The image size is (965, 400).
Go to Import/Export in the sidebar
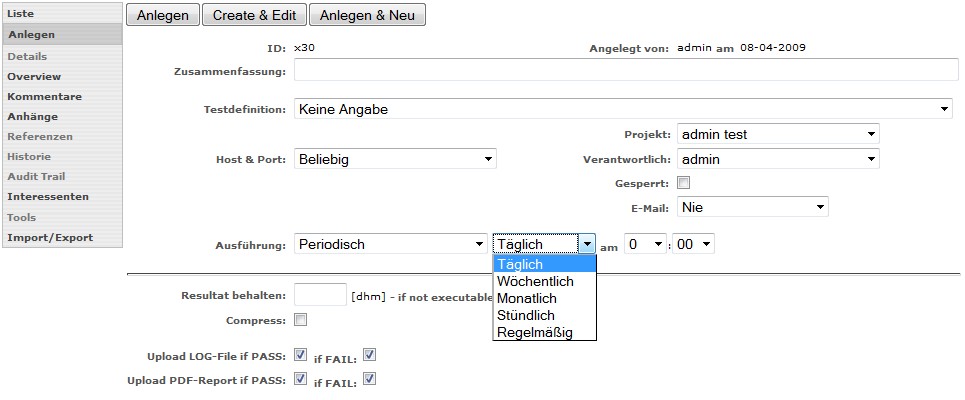click(50, 237)
